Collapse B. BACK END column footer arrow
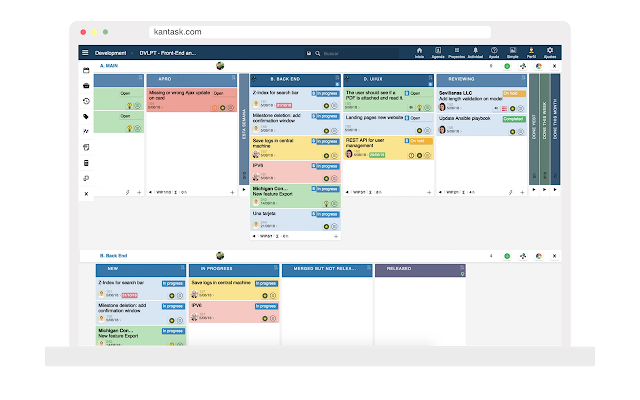 254,236
